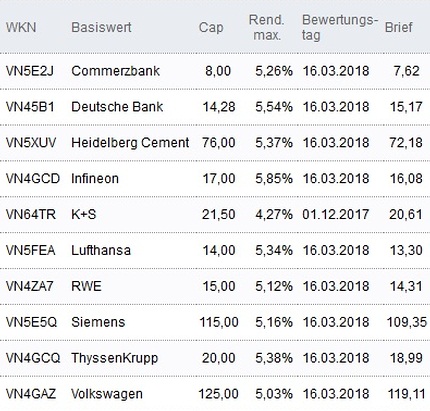Click the Bewertungstag column header

pyautogui.click(x=340, y=27)
